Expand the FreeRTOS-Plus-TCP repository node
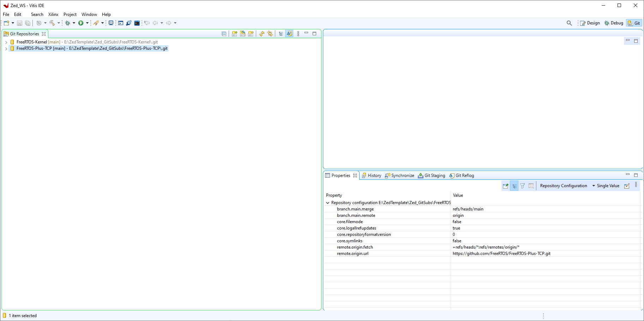Viewport: 644px width, 321px height. tap(6, 49)
